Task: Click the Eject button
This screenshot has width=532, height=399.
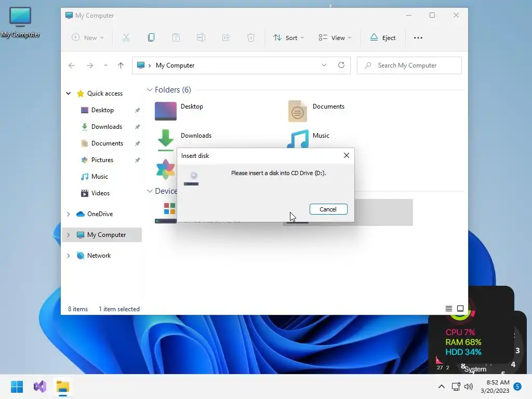Action: [383, 37]
